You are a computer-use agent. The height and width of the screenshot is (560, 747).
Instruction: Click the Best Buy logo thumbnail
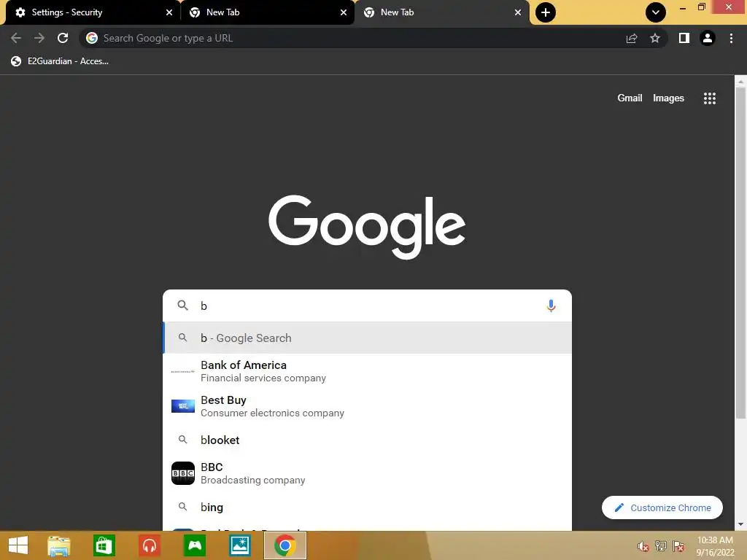pos(183,406)
